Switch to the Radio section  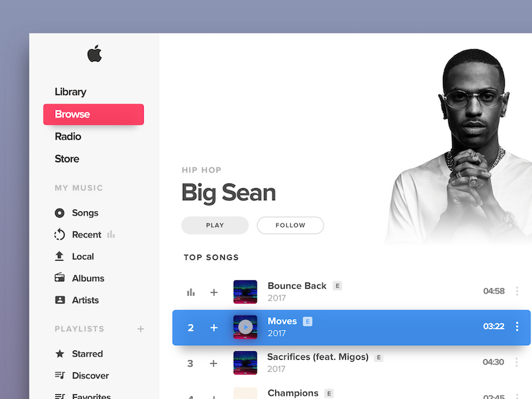click(x=68, y=136)
